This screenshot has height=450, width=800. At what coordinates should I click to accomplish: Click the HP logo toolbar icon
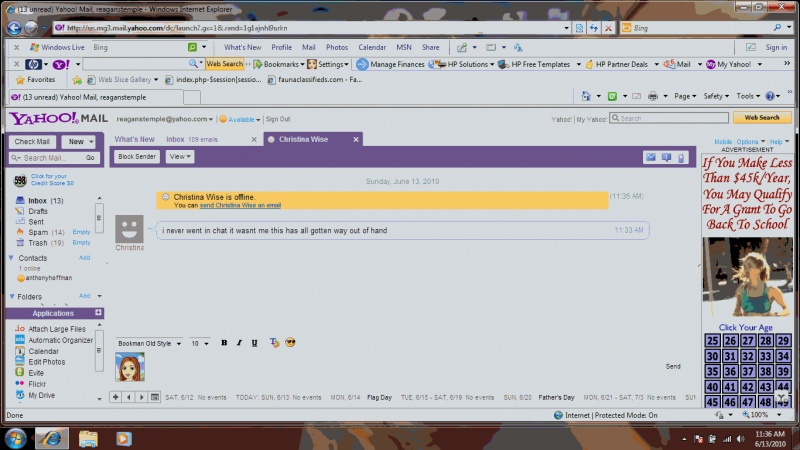[x=33, y=64]
